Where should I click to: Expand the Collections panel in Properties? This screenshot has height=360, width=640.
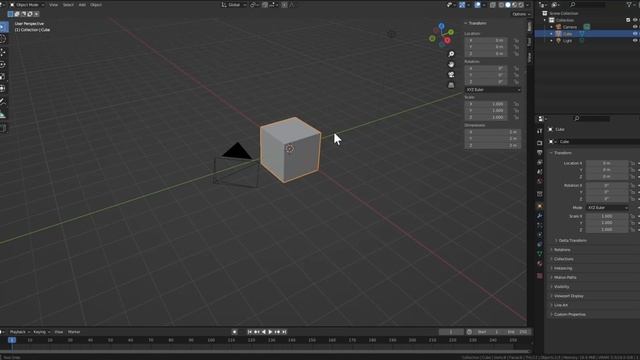563,259
